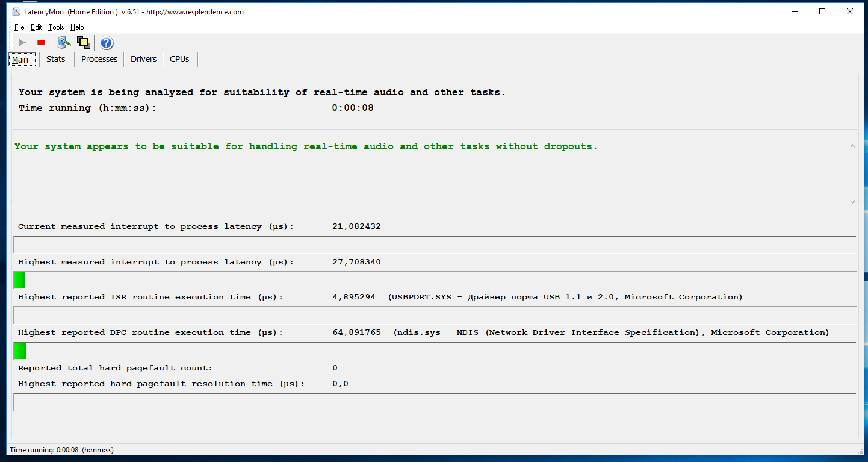Click the 'Current measured interrupt to process latency' label

pos(156,226)
